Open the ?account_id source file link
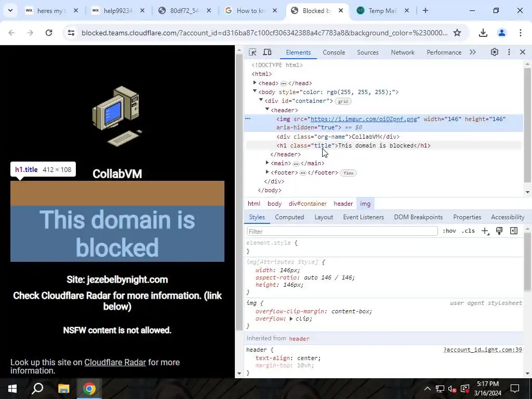Image resolution: width=532 pixels, height=399 pixels. coord(483,350)
